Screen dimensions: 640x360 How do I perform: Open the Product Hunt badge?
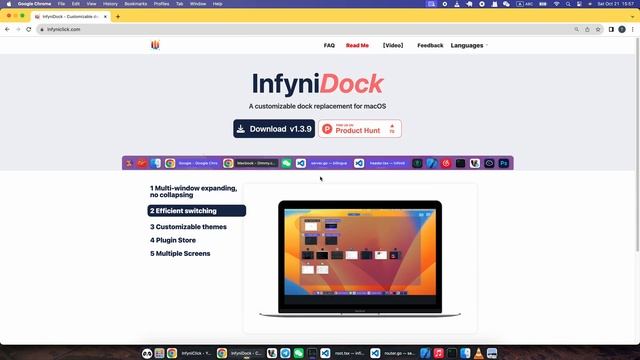pyautogui.click(x=360, y=129)
